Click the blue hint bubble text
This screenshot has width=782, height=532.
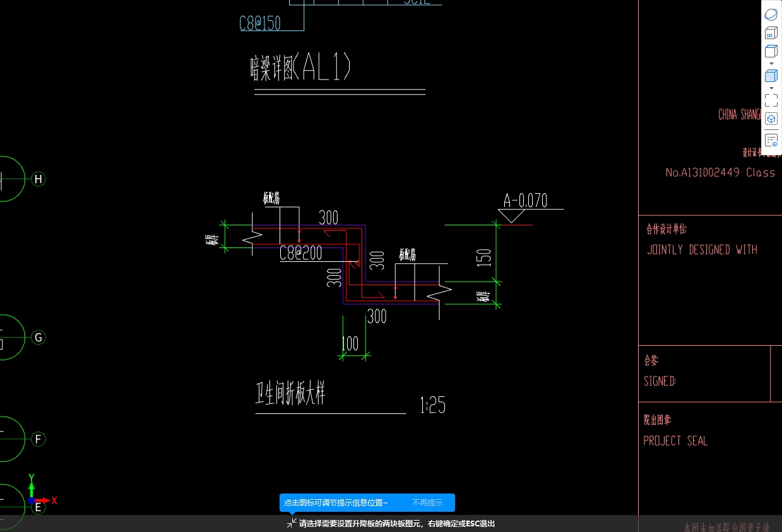[x=336, y=503]
